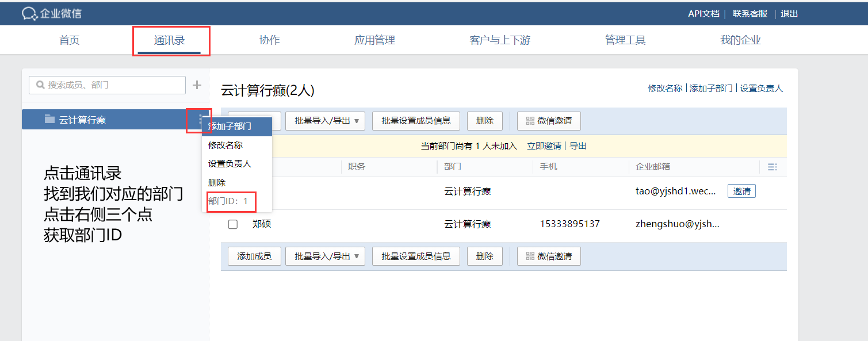Open the bottom 批量导入/导出 dropdown

click(325, 256)
